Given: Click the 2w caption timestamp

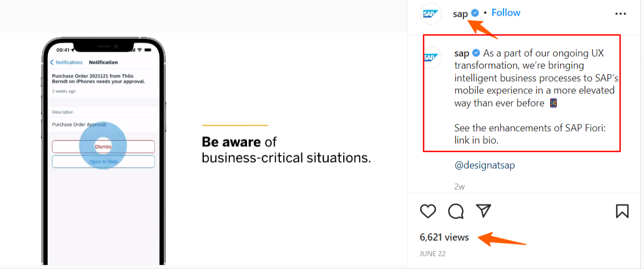Looking at the screenshot, I should 459,187.
